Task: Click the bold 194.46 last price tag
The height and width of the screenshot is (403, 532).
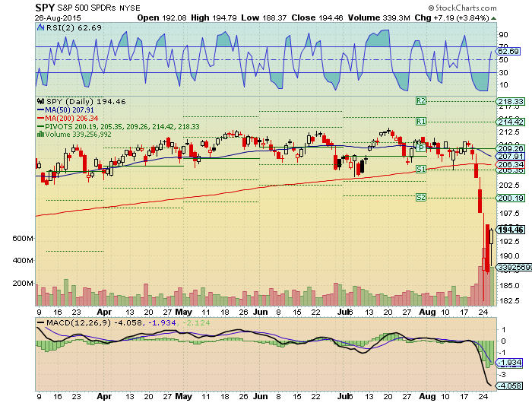Action: click(511, 230)
